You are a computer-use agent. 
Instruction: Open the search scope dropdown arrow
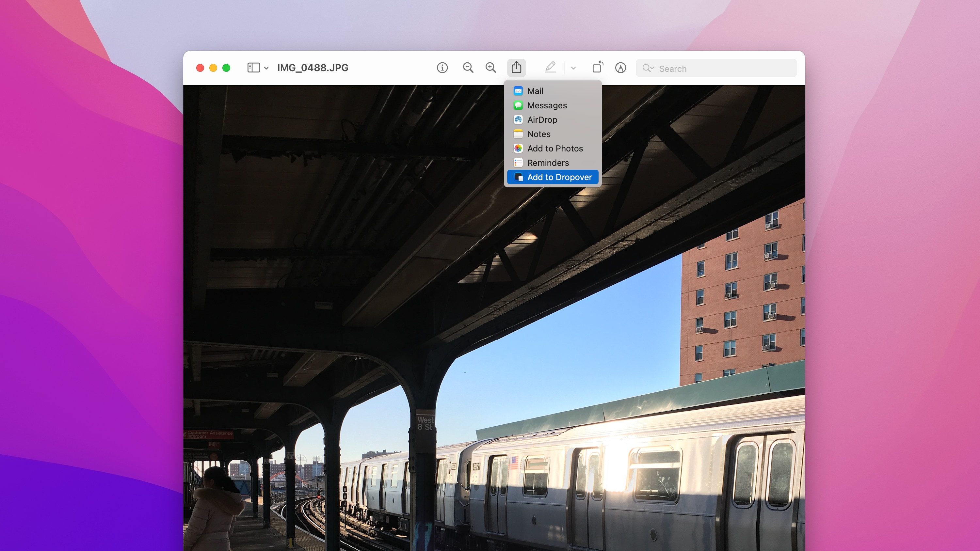[652, 69]
